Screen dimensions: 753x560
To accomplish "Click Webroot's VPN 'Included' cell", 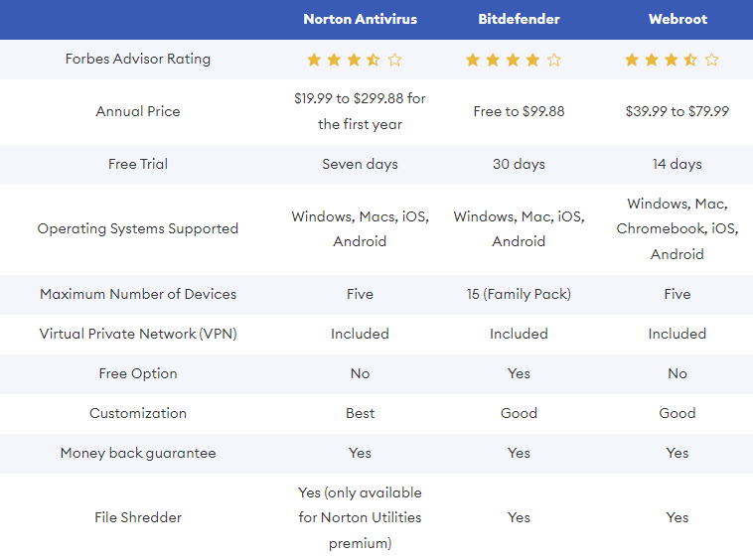I will click(678, 334).
